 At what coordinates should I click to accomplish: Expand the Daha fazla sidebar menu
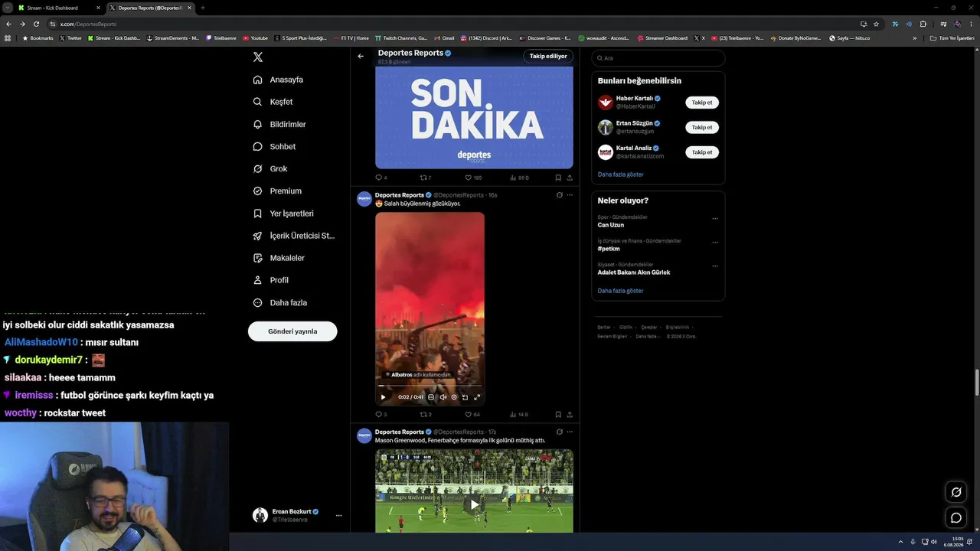click(280, 302)
